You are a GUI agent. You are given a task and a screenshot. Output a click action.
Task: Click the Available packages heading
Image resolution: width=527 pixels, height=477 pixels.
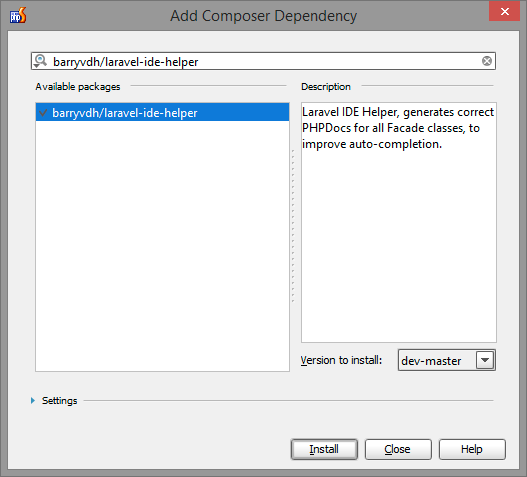coord(78,87)
